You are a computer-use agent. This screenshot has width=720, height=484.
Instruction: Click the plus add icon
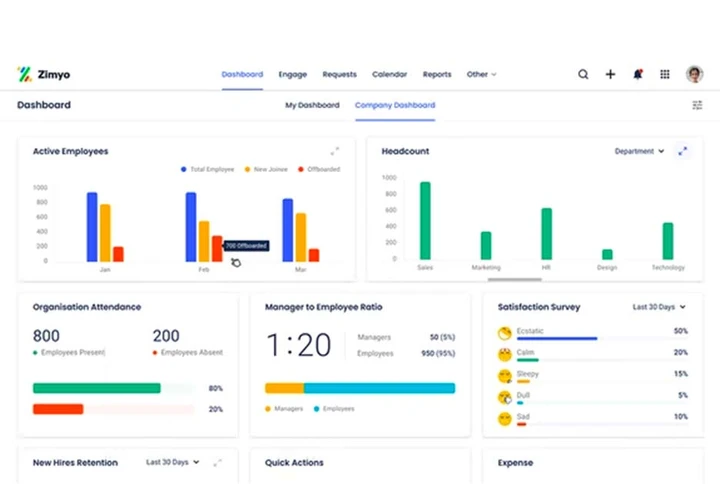610,74
